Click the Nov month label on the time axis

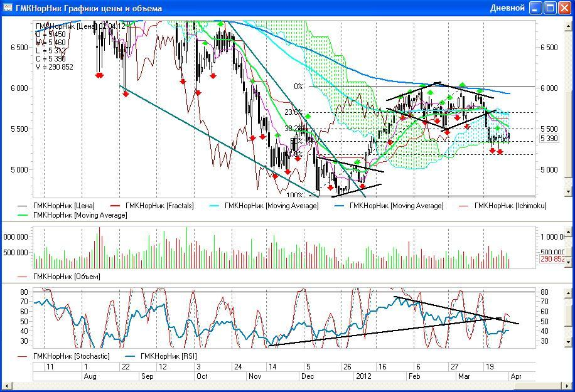[x=254, y=376]
